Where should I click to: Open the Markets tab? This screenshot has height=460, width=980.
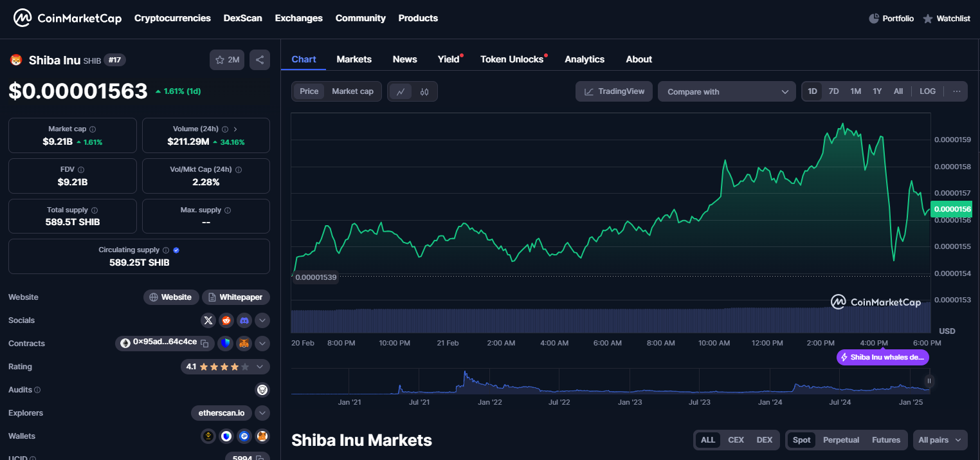tap(354, 59)
